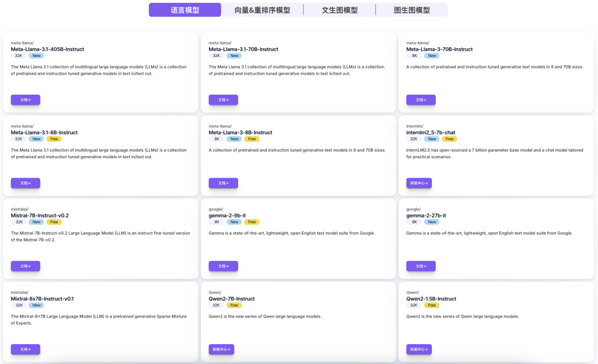This screenshot has width=598, height=364.
Task: Click the 8K tag on gemma-2-9b-it
Action: tap(216, 222)
